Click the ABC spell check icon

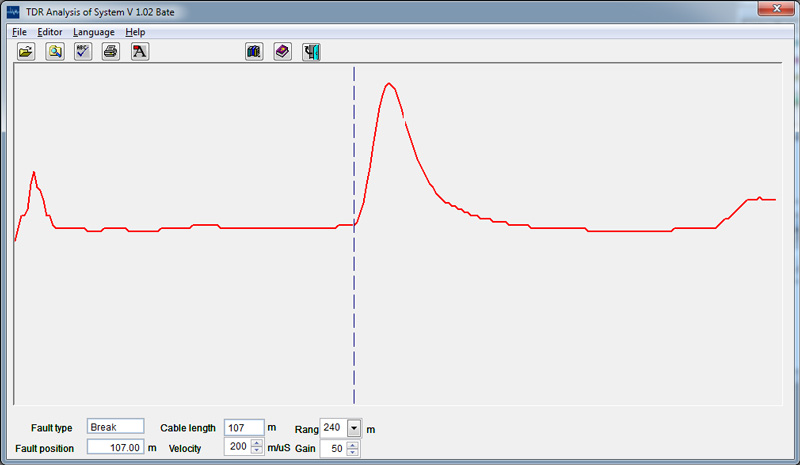pyautogui.click(x=83, y=51)
